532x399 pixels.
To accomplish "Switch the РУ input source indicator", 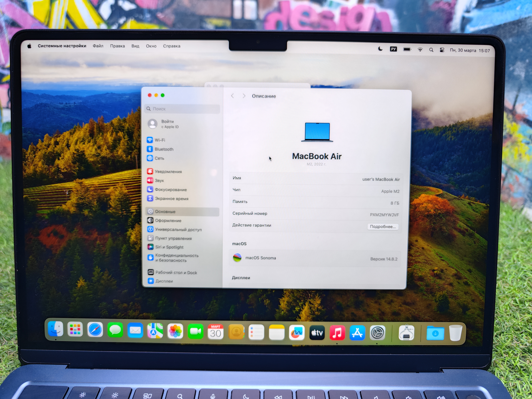I will click(393, 49).
